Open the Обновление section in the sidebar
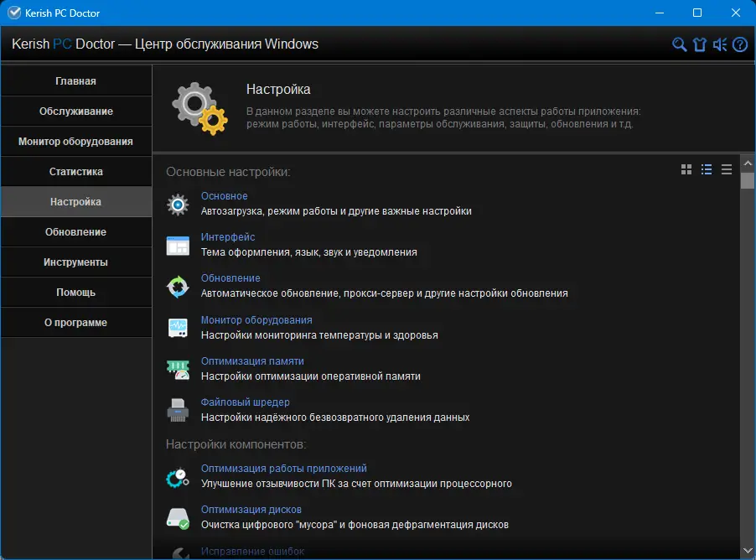This screenshot has width=756, height=560. click(x=76, y=231)
